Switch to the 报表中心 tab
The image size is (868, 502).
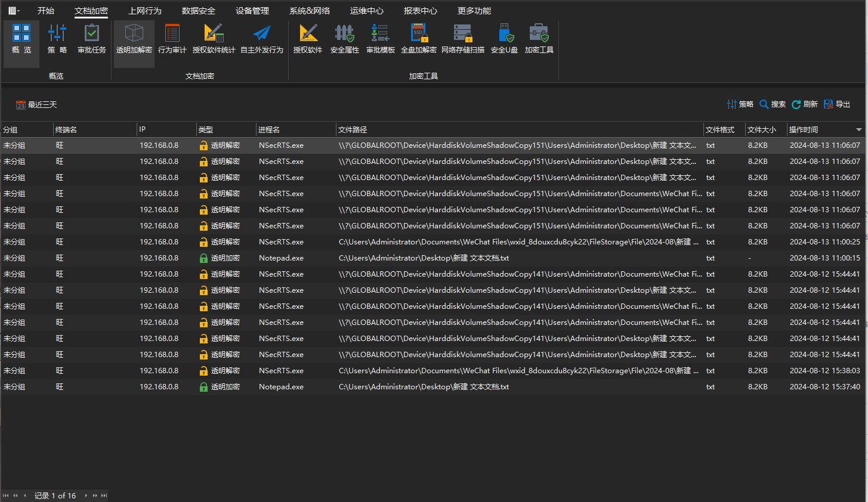421,11
